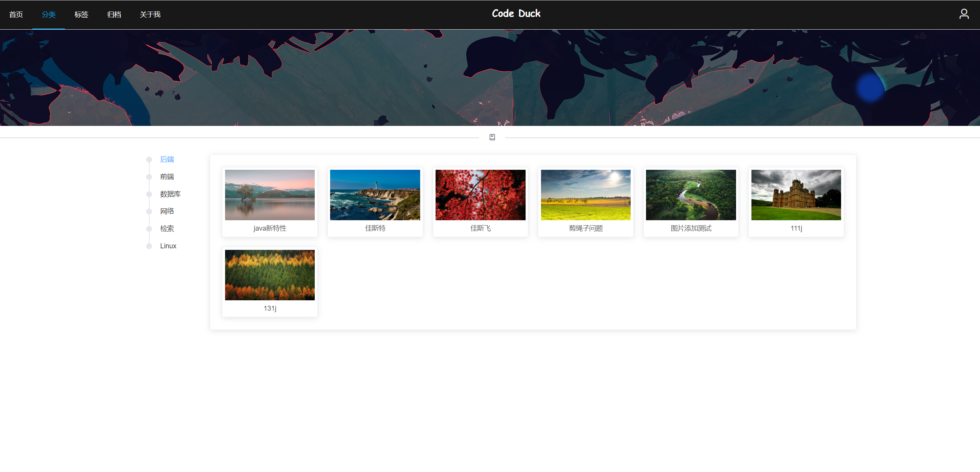
Task: Open the java新特性 lake thumbnail
Action: (x=270, y=195)
